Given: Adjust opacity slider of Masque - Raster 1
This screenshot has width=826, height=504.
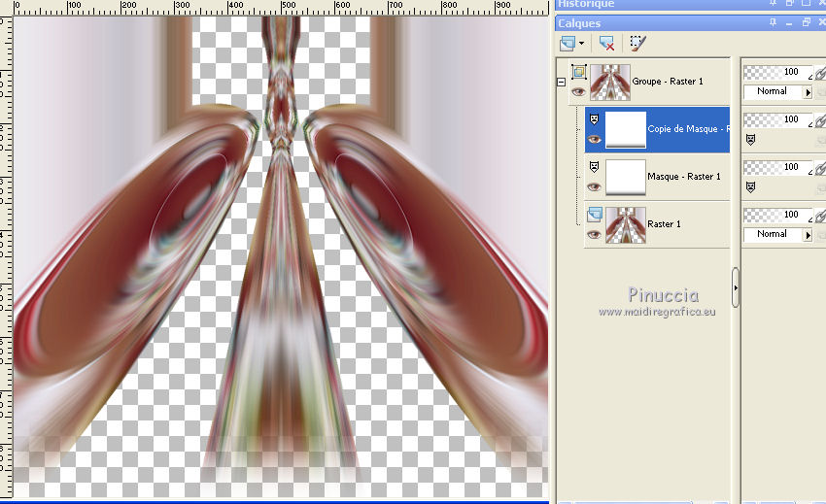Looking at the screenshot, I should coord(777,167).
